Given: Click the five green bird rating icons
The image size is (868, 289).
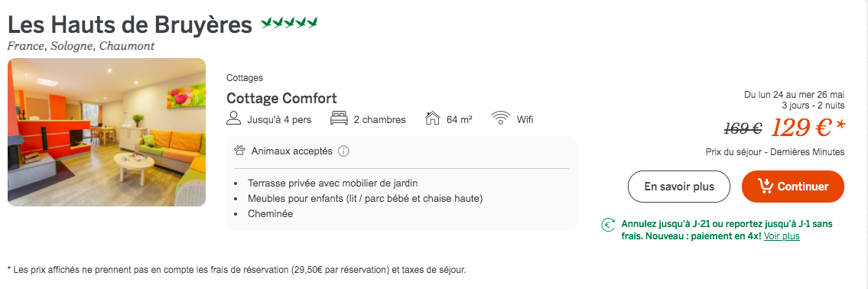Looking at the screenshot, I should click(289, 23).
